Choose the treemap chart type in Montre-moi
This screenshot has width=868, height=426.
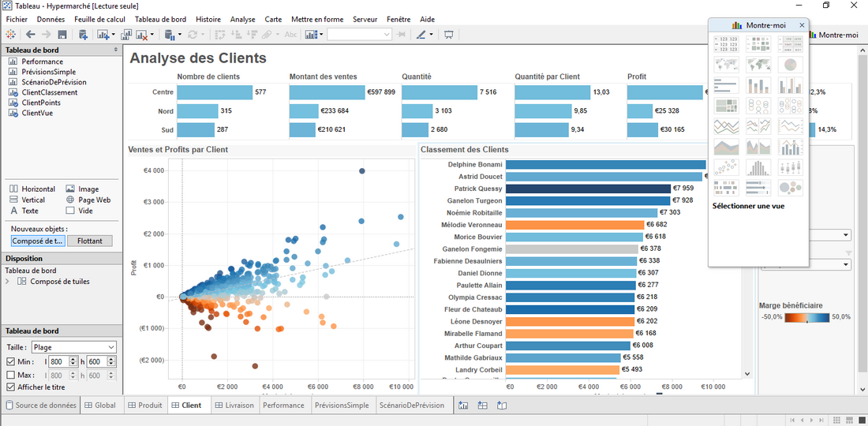pyautogui.click(x=725, y=106)
